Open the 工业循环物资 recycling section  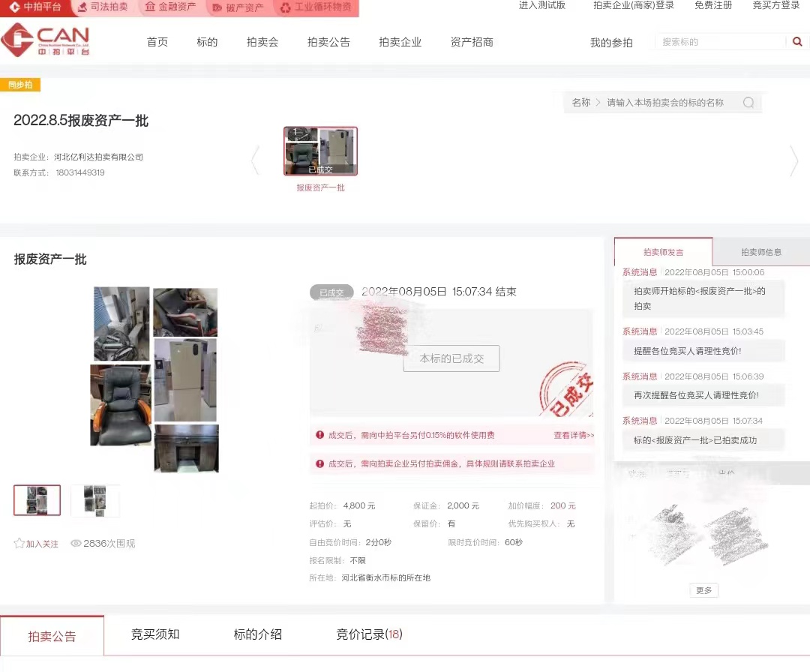316,7
